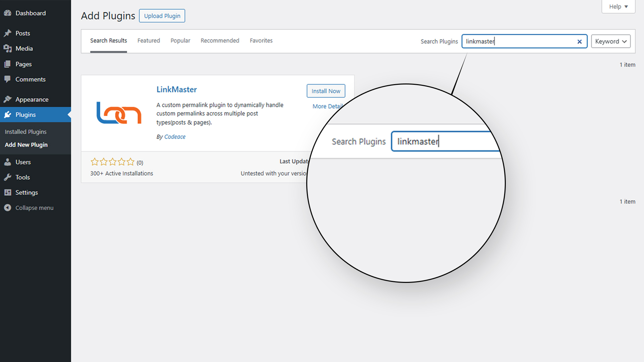
Task: Click the top "1 item" count
Action: point(627,65)
